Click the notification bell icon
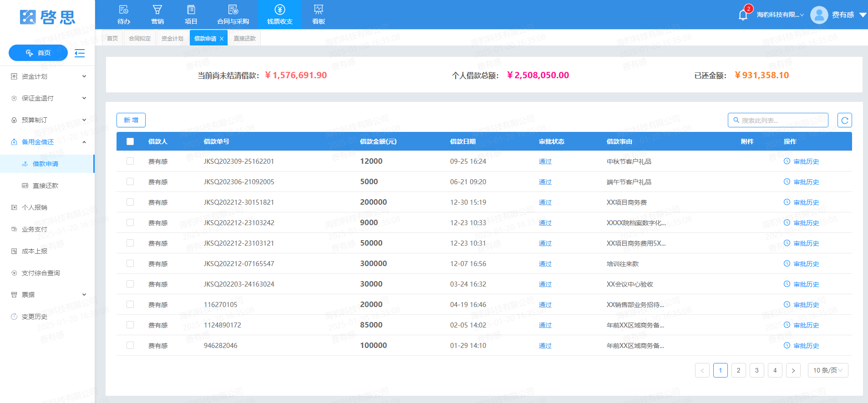The image size is (868, 403). pyautogui.click(x=743, y=15)
